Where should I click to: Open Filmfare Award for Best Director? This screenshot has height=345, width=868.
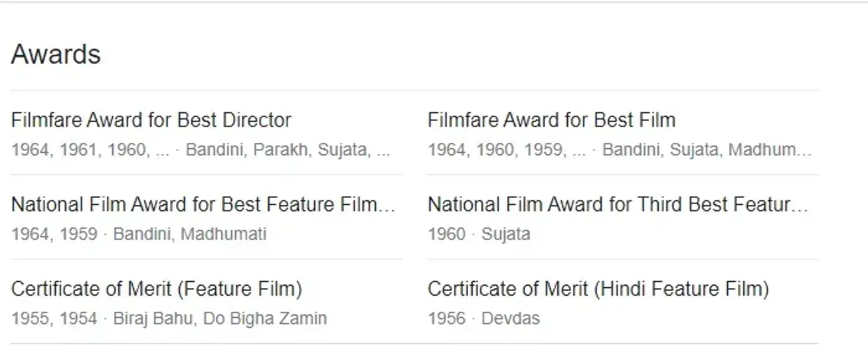tap(151, 120)
